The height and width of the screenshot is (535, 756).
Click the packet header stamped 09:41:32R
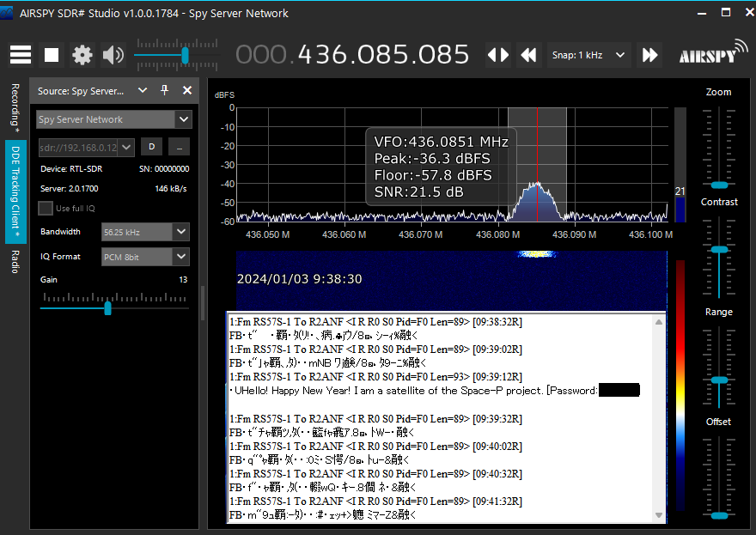click(375, 502)
